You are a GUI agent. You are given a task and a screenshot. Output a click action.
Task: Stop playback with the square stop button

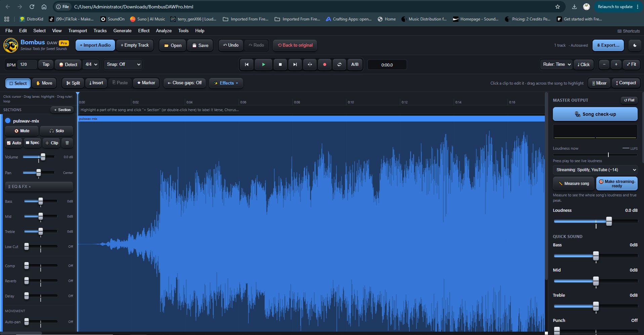click(280, 64)
